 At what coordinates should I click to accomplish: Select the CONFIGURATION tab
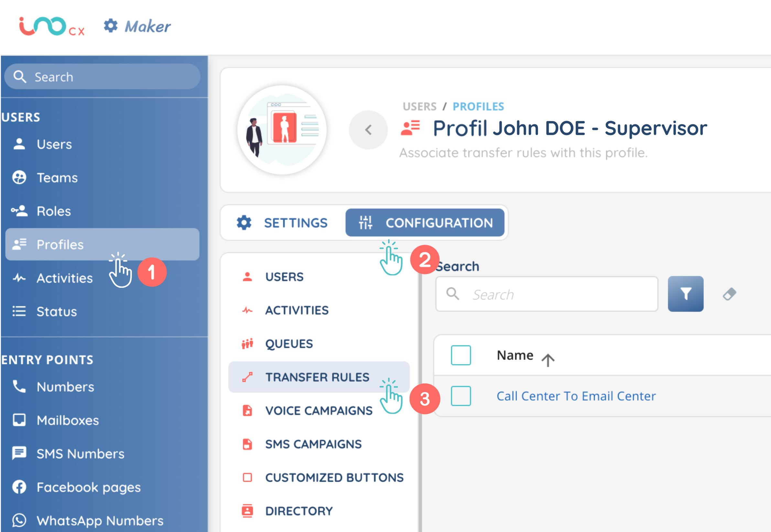click(425, 223)
